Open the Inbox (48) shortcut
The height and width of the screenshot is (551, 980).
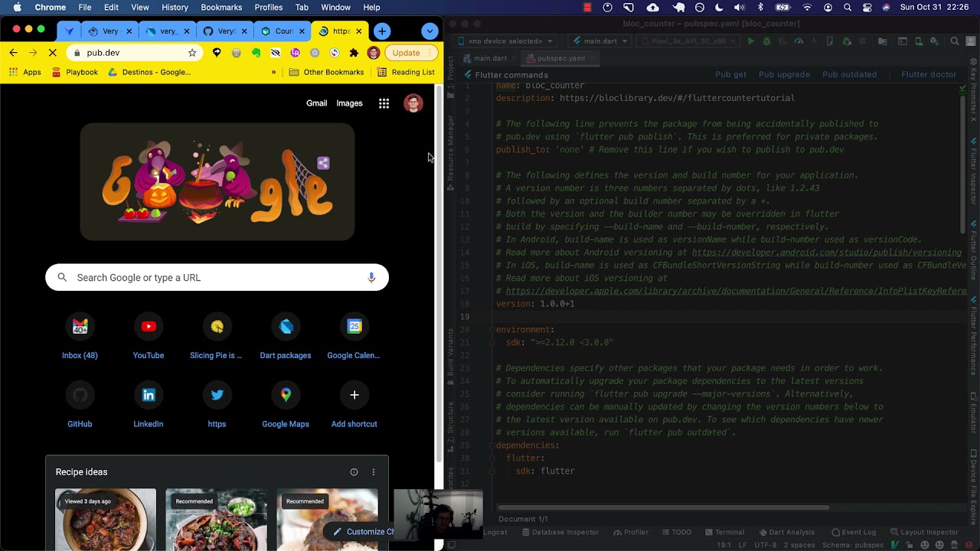(x=80, y=337)
